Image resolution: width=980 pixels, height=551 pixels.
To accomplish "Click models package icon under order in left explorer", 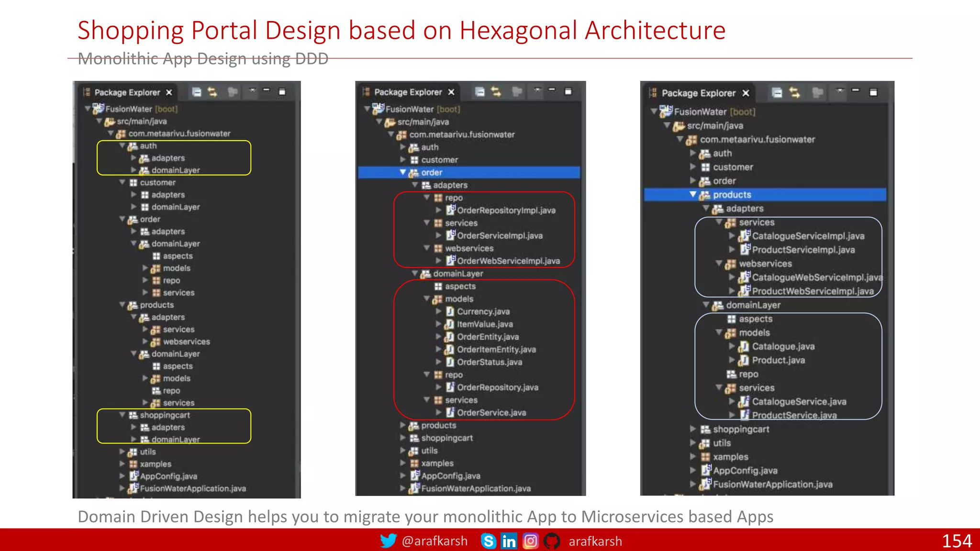I will [156, 268].
